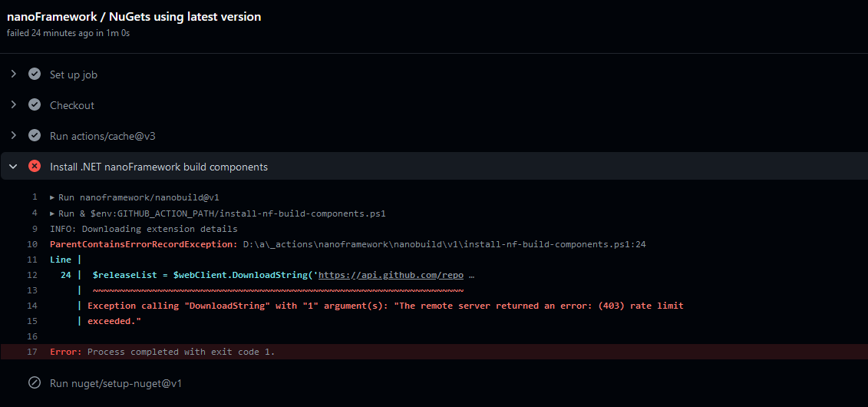
Task: Click the success check icon beside Set up job
Action: pyautogui.click(x=35, y=74)
